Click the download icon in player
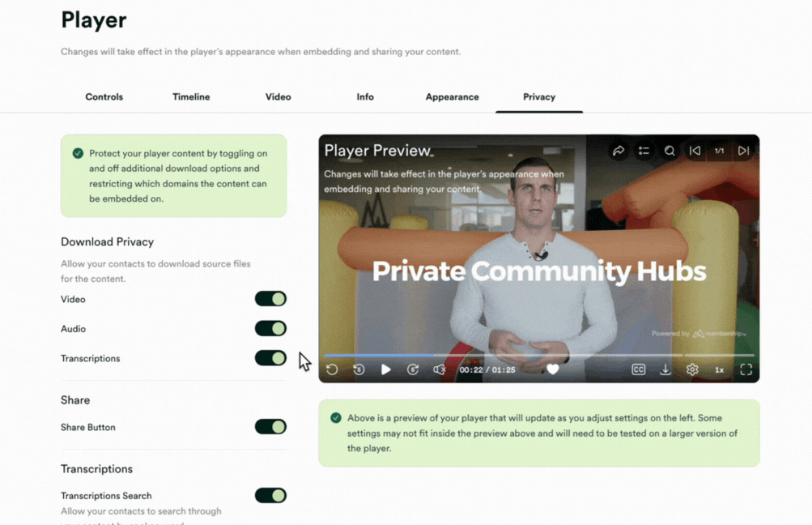The height and width of the screenshot is (525, 812). pyautogui.click(x=665, y=369)
